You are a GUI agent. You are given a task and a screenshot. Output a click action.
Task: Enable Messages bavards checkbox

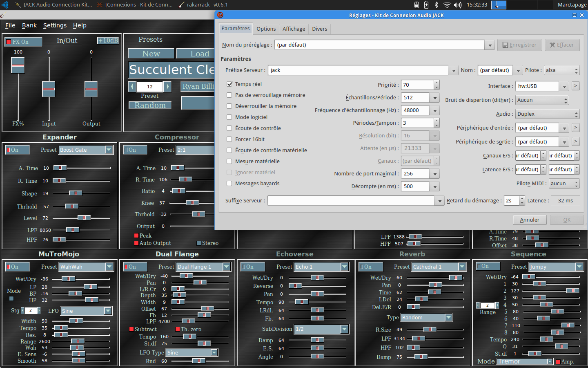tap(229, 183)
